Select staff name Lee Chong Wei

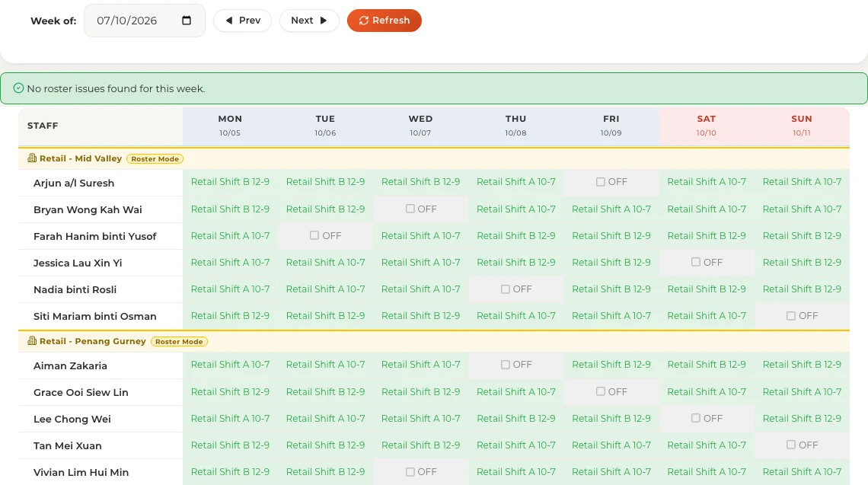point(72,419)
